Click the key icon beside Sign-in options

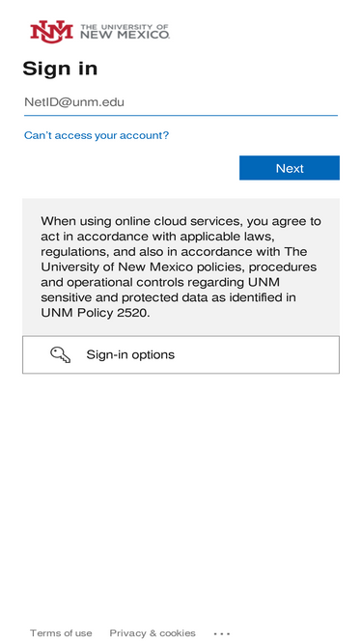pyautogui.click(x=60, y=355)
